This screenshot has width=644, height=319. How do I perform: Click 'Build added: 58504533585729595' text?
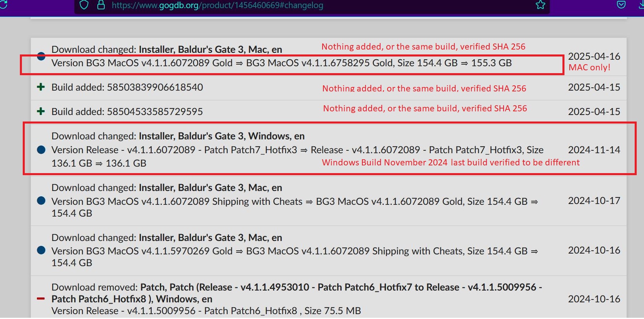(x=127, y=112)
